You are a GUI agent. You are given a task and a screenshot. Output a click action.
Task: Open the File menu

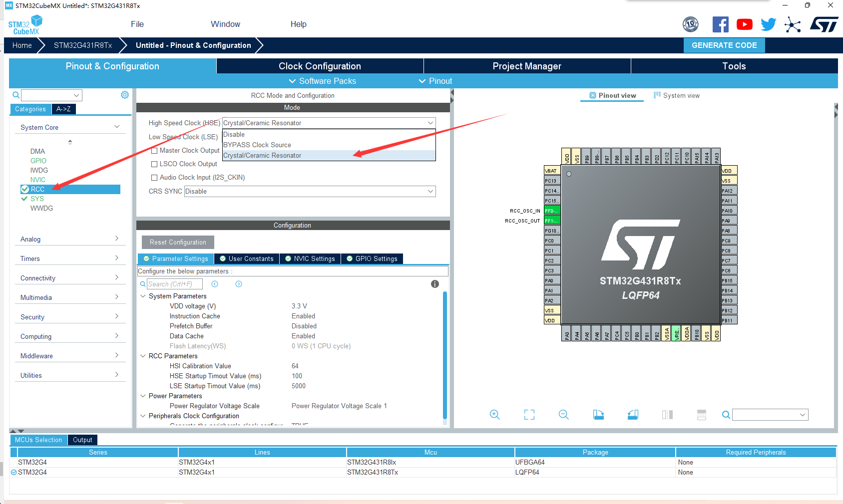click(x=137, y=24)
